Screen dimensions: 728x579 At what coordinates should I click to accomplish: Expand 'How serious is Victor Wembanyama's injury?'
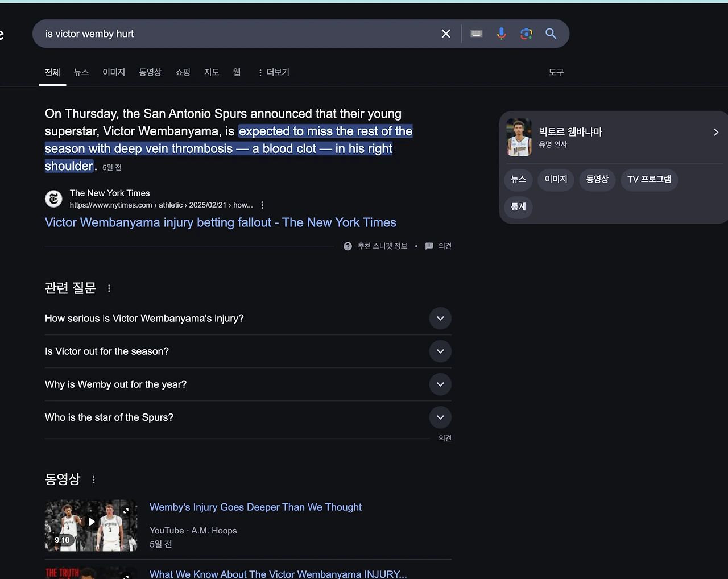coord(248,319)
